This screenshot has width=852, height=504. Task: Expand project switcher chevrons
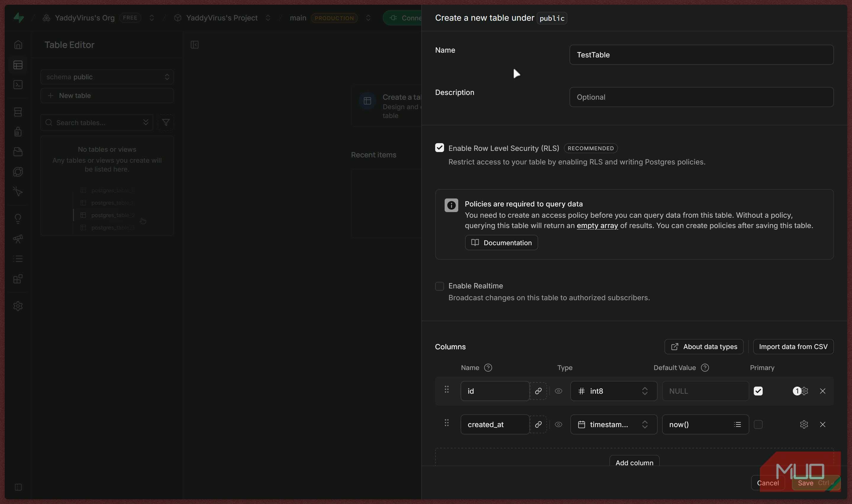pyautogui.click(x=268, y=18)
